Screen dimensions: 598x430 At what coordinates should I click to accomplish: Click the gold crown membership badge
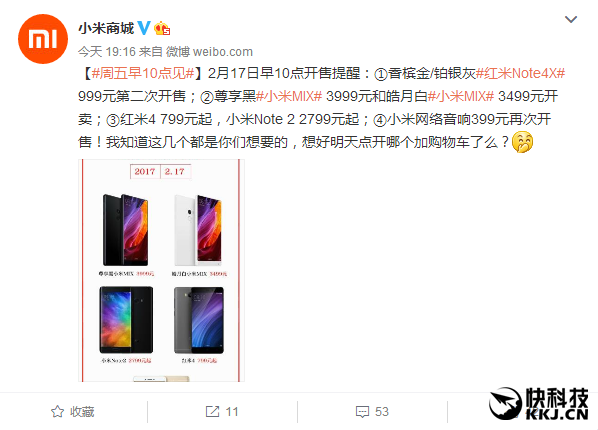tap(162, 28)
